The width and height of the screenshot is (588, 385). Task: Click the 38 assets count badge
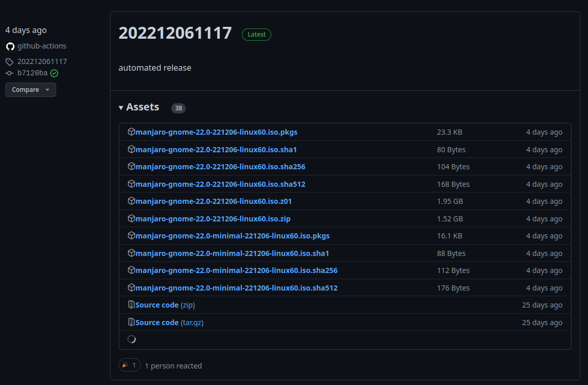pos(178,108)
